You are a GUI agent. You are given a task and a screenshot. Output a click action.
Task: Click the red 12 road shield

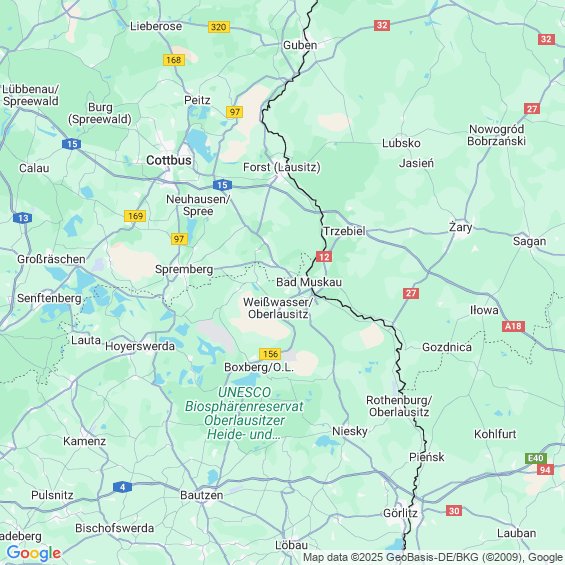pyautogui.click(x=324, y=257)
